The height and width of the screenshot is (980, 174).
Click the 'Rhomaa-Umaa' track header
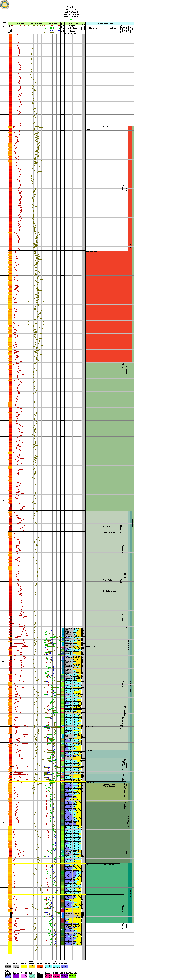pyautogui.click(x=73, y=24)
